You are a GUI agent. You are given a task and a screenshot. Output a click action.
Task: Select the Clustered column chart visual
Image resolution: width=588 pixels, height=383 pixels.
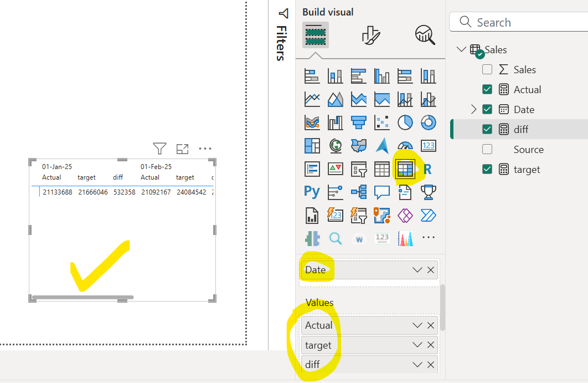381,76
